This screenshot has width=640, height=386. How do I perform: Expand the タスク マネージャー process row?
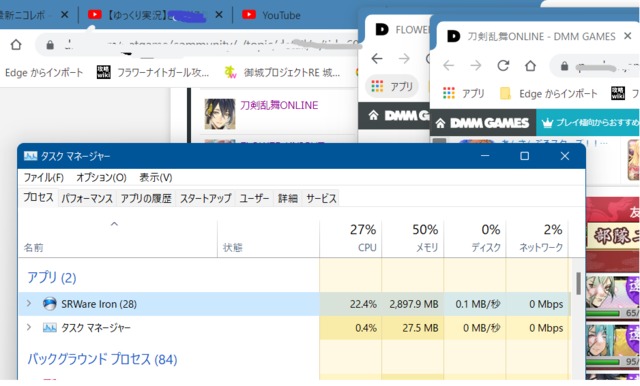point(29,327)
